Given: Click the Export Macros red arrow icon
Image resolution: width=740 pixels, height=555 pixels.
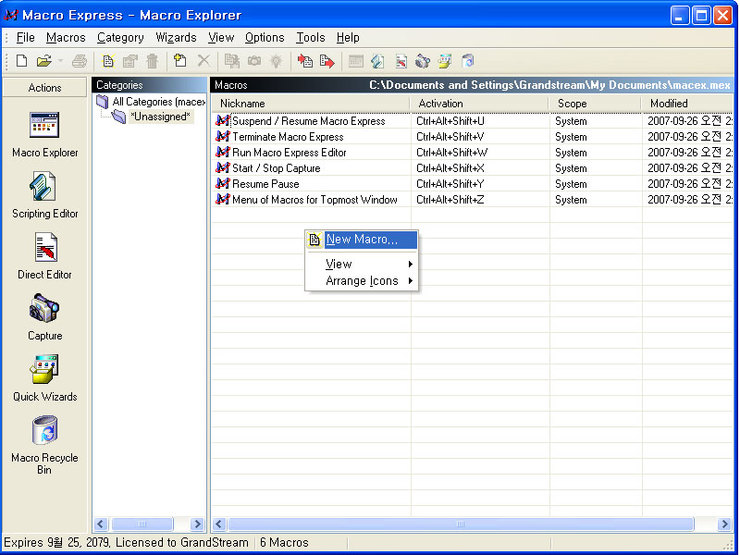Looking at the screenshot, I should (x=327, y=61).
